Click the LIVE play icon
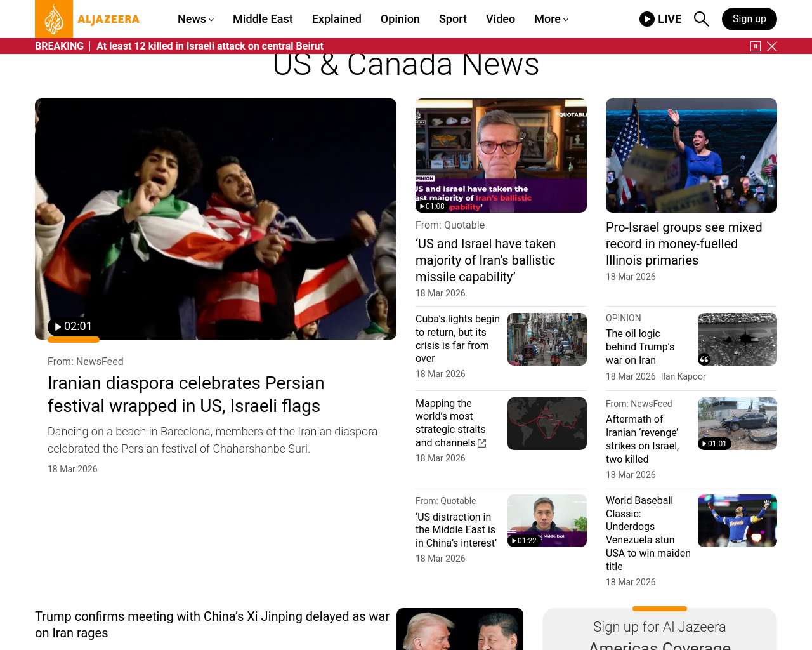 [646, 19]
